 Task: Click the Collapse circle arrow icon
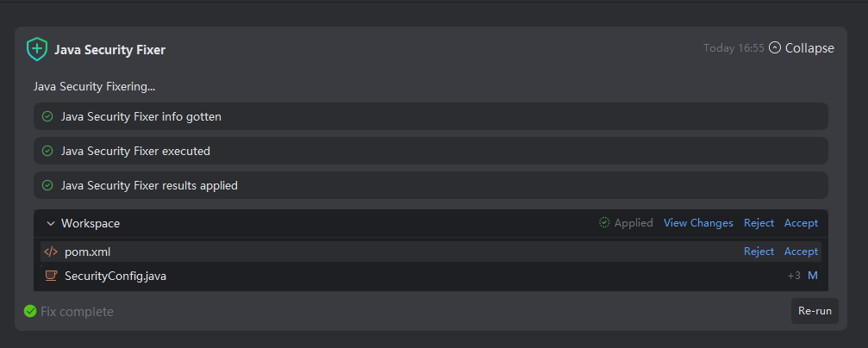tap(775, 48)
